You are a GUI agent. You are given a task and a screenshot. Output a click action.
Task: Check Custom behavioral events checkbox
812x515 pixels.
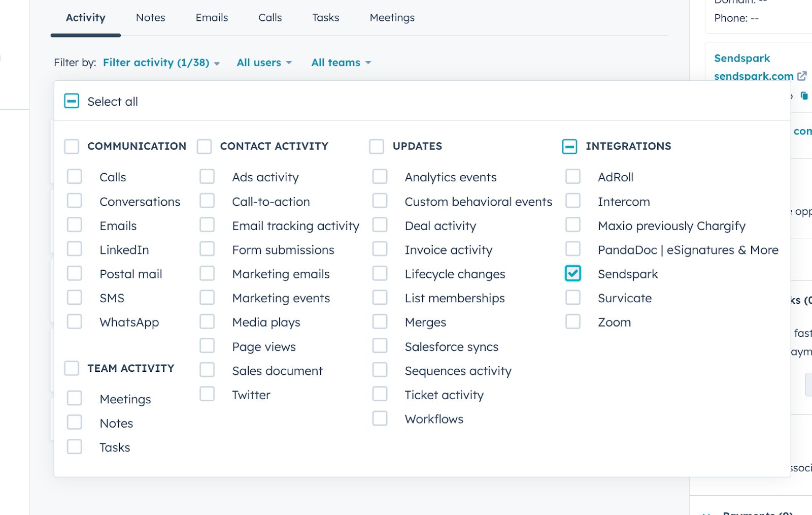click(380, 201)
